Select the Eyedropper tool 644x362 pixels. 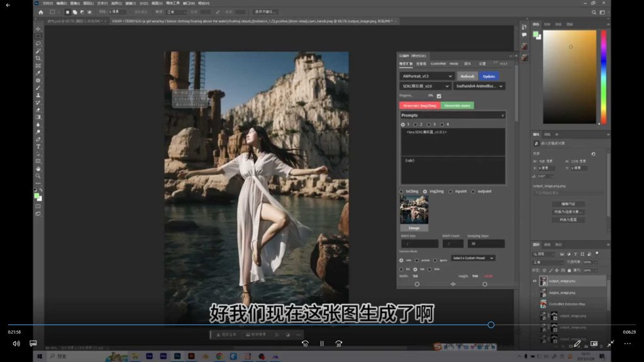tap(38, 71)
